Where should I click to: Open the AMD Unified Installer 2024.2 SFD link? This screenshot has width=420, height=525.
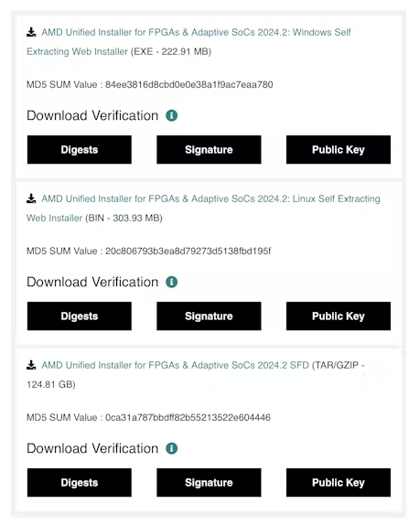(x=175, y=365)
